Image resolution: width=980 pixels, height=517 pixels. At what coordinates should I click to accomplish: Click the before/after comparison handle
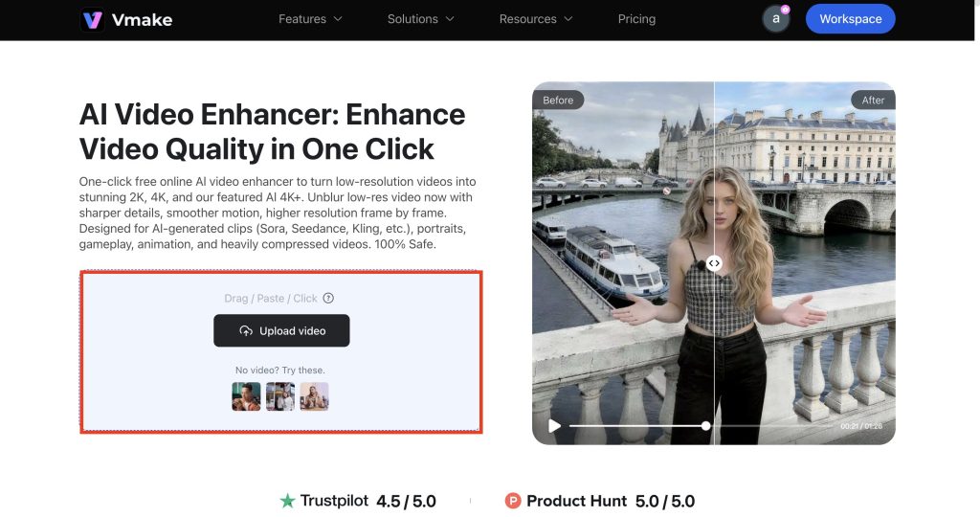[714, 263]
